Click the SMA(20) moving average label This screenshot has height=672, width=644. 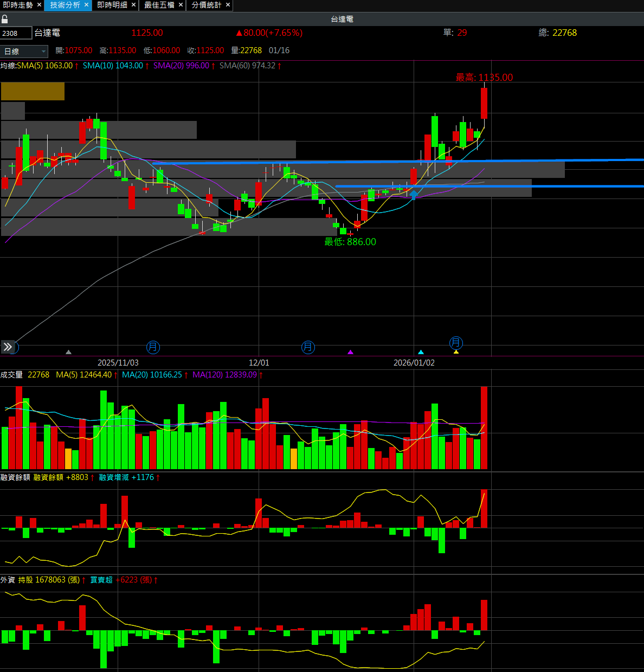(x=181, y=66)
